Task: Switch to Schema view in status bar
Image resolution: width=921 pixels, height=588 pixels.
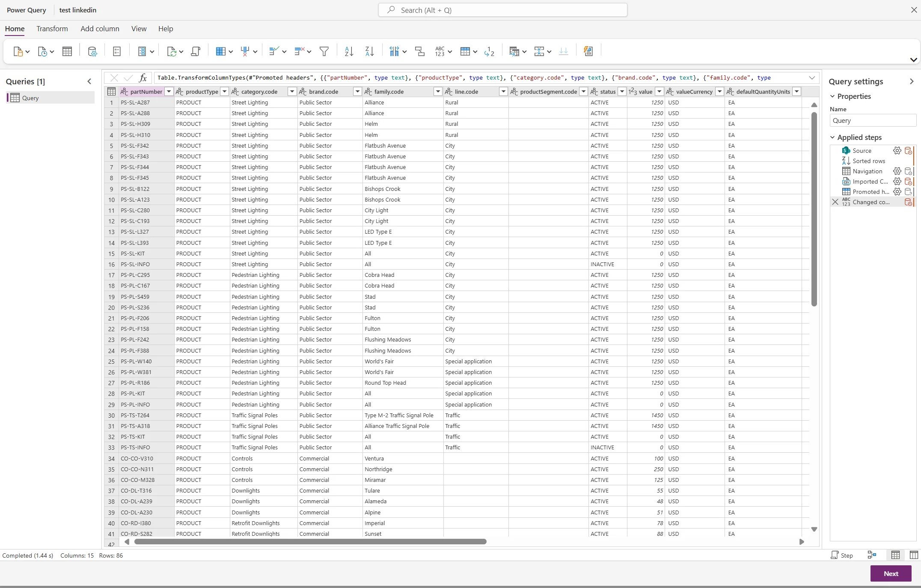Action: (x=914, y=555)
